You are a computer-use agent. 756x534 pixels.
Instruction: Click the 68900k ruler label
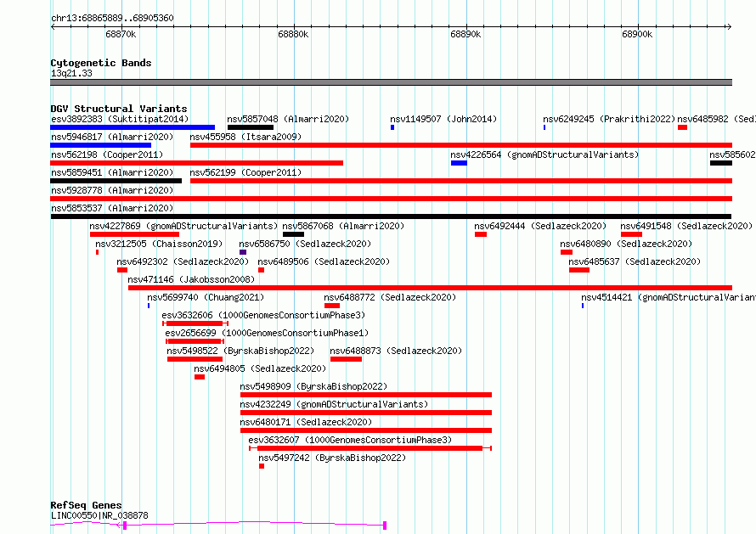[x=637, y=34]
